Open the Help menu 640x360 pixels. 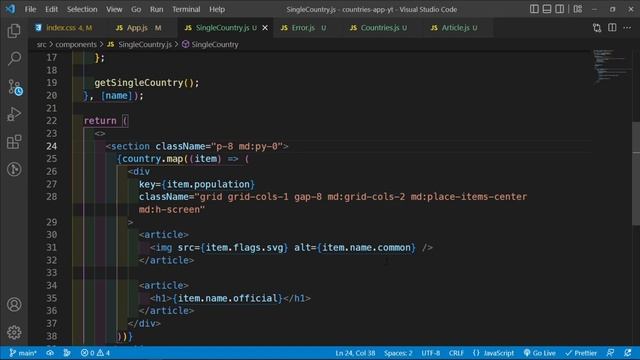tap(217, 9)
